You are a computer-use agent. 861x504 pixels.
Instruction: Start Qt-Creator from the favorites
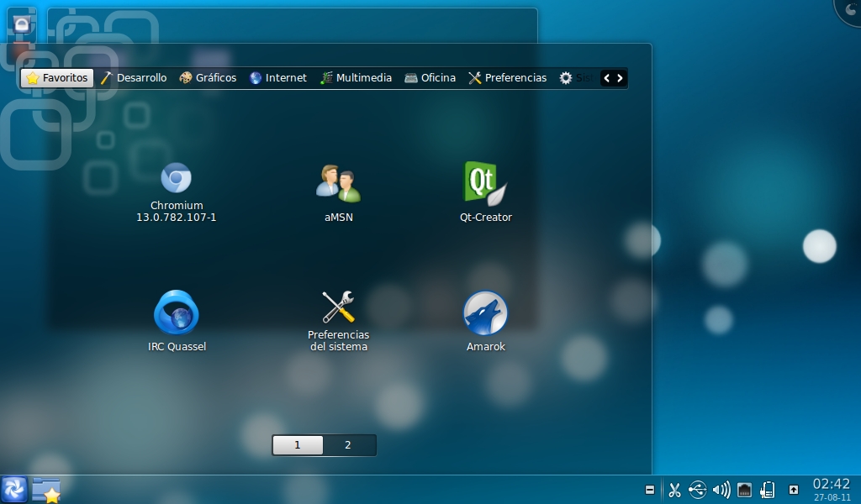[485, 183]
